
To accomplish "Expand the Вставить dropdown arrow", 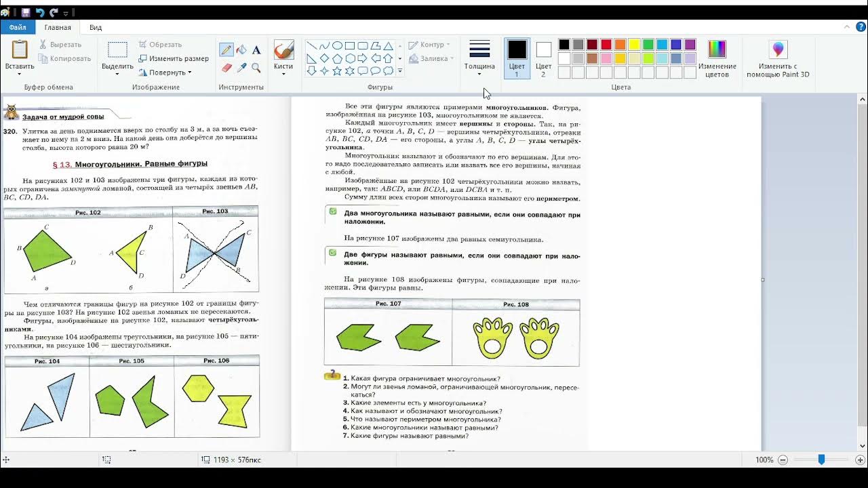I will (x=20, y=74).
